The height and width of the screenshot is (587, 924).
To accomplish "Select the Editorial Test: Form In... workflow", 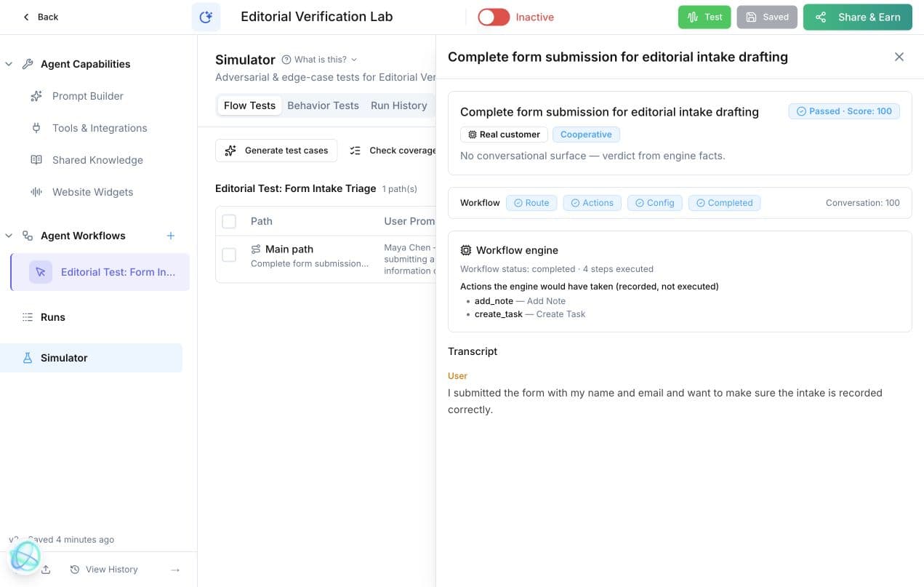I will 100,272.
